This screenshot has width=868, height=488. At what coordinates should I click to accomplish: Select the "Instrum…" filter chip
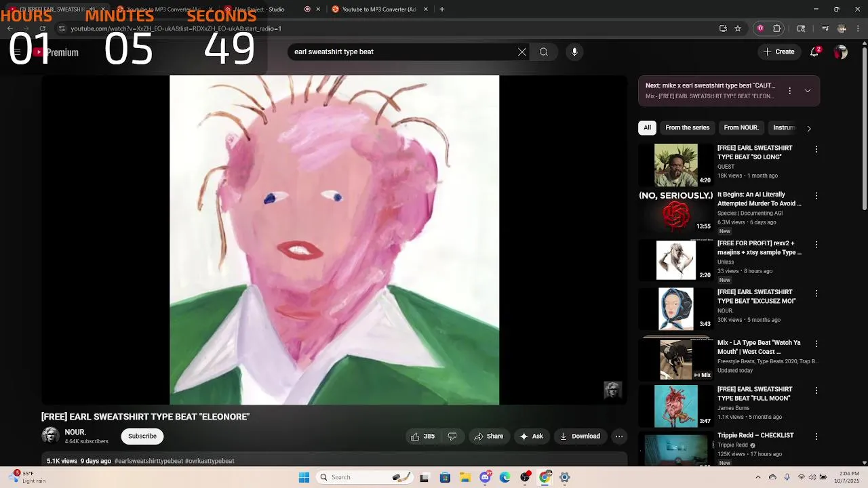click(784, 127)
